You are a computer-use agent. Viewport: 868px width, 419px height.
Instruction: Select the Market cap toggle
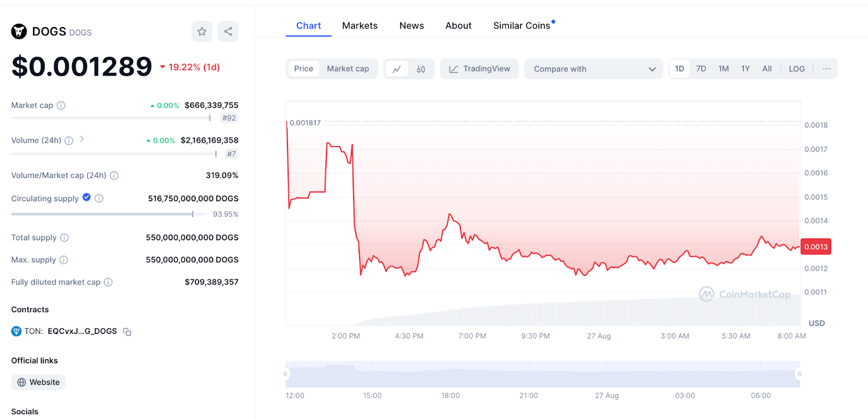click(x=348, y=69)
